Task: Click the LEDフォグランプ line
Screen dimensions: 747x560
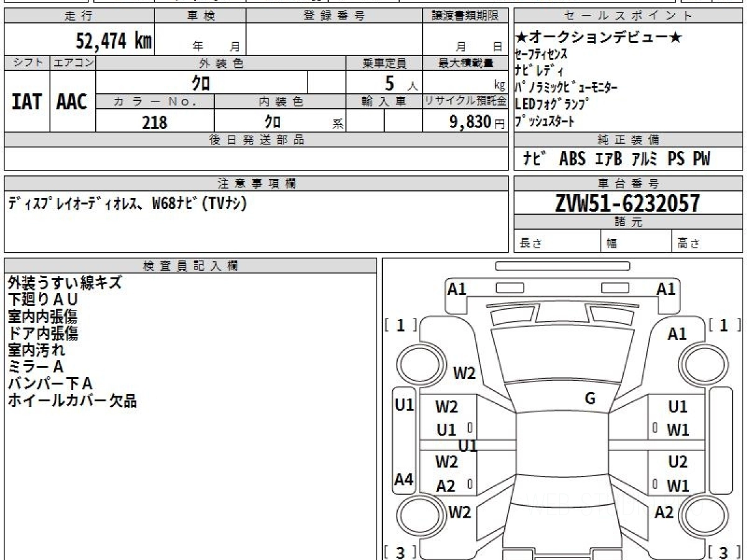Action: click(552, 105)
